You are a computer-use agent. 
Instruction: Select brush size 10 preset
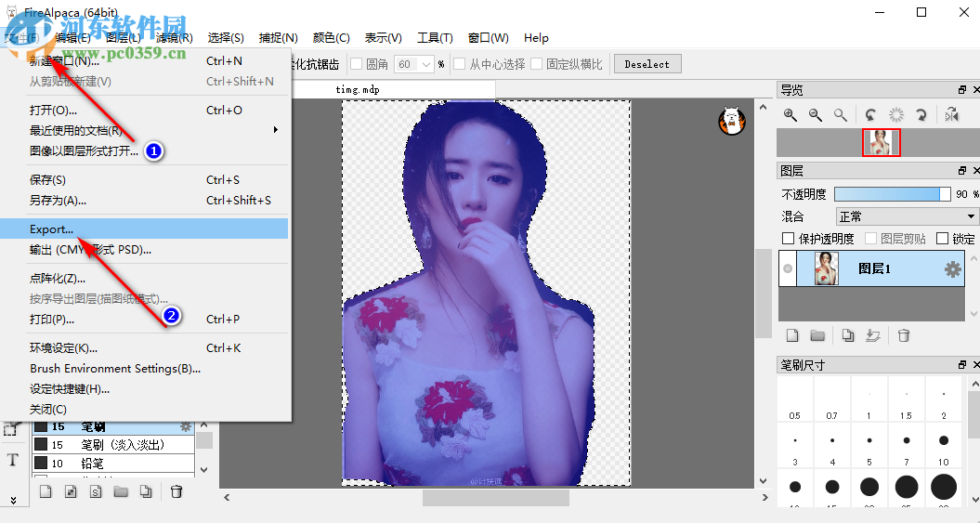944,446
